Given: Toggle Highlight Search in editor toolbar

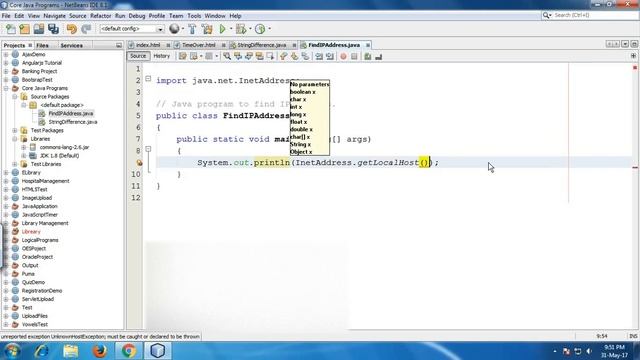Looking at the screenshot, I should pos(259,56).
